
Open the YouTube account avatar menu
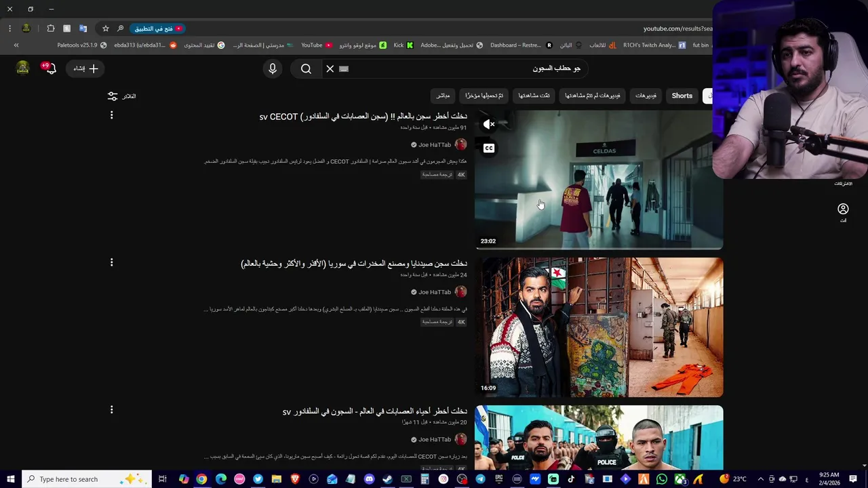tap(23, 68)
